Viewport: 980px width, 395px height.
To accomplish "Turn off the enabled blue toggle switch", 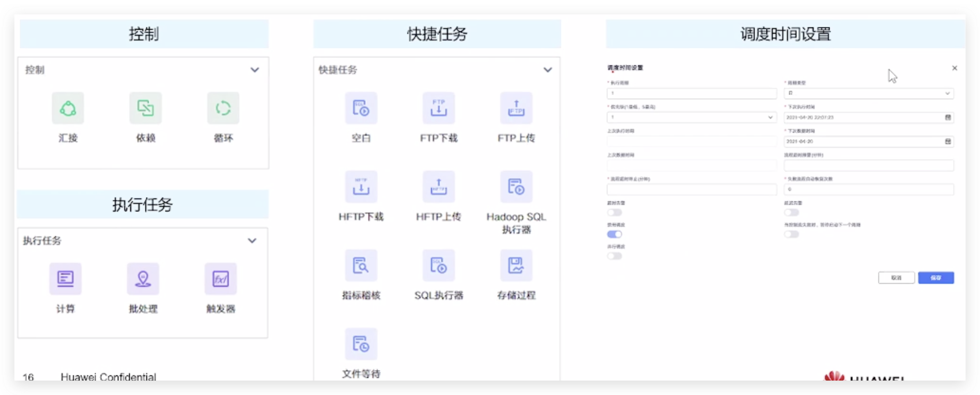I will coord(615,234).
